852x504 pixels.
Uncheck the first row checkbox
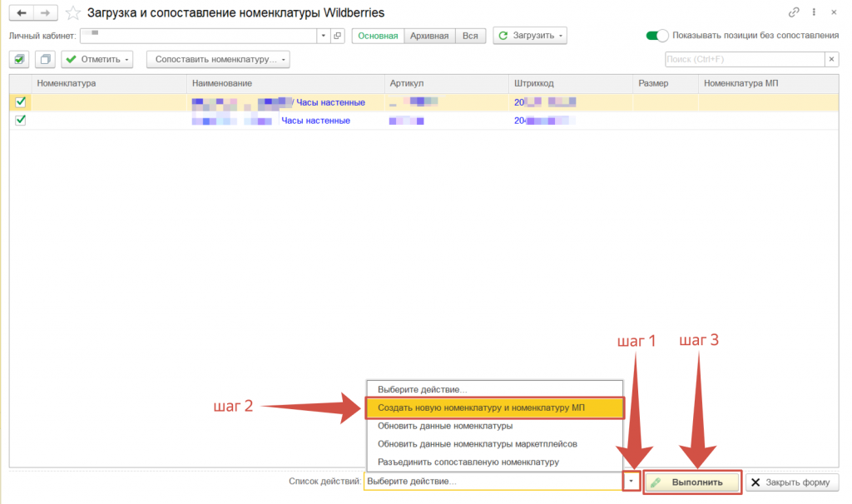pos(21,102)
